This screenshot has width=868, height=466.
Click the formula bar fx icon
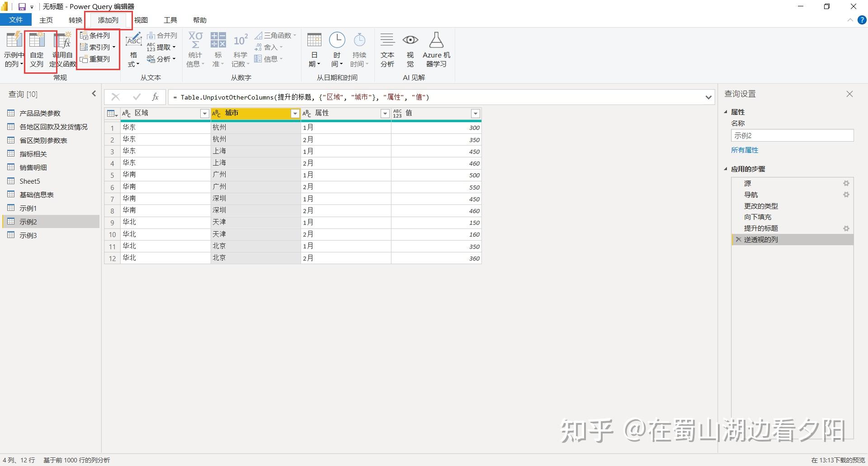pos(155,97)
